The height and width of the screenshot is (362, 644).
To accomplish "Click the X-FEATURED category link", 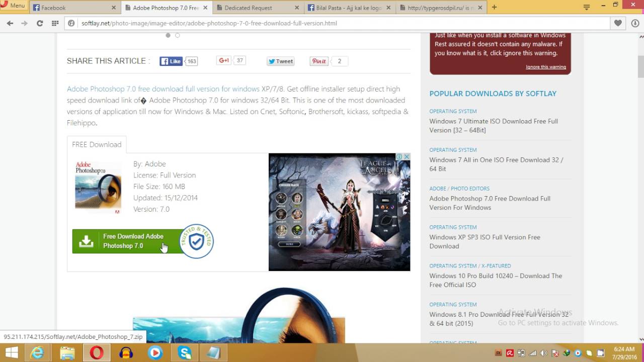I will pyautogui.click(x=496, y=266).
